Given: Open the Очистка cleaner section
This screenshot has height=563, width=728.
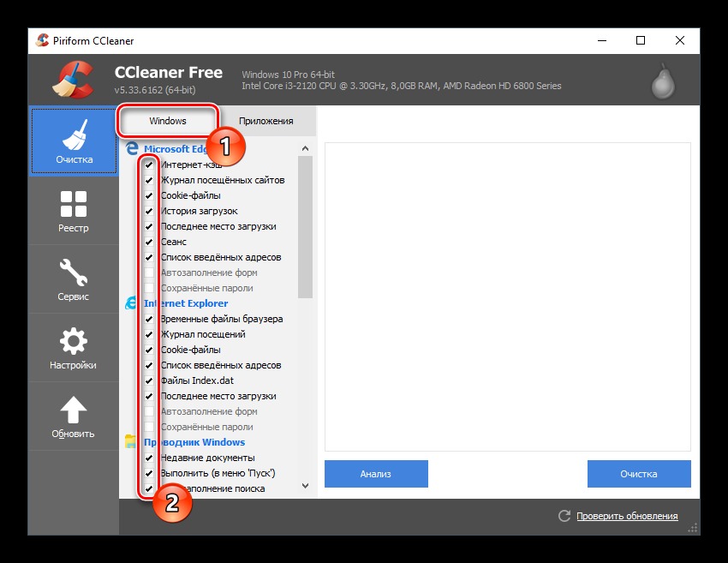Looking at the screenshot, I should point(74,141).
